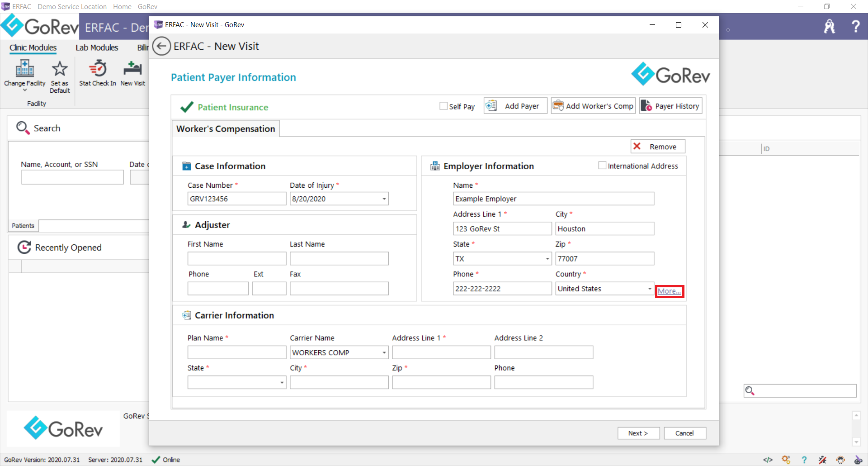Click the crossed tools status bar icon

tap(822, 460)
